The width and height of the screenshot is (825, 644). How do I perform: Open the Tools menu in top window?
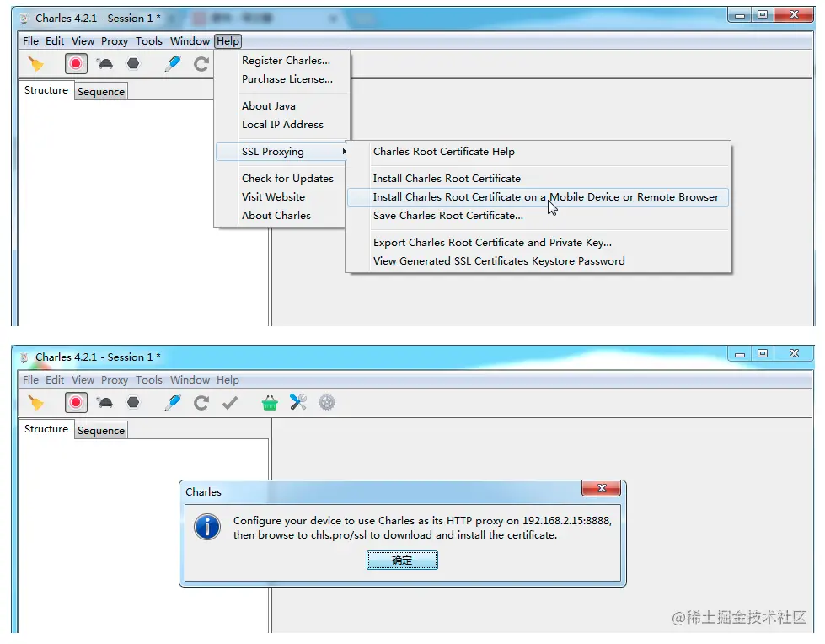[149, 41]
